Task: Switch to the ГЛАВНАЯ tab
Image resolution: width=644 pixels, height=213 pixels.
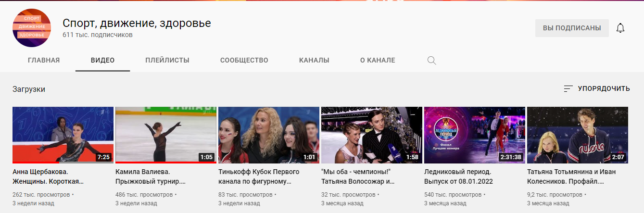Action: (44, 61)
